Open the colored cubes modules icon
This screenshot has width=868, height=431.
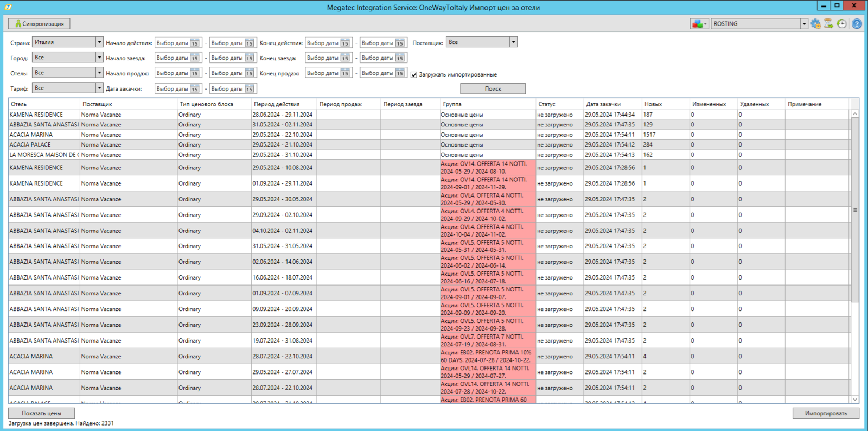pyautogui.click(x=699, y=23)
